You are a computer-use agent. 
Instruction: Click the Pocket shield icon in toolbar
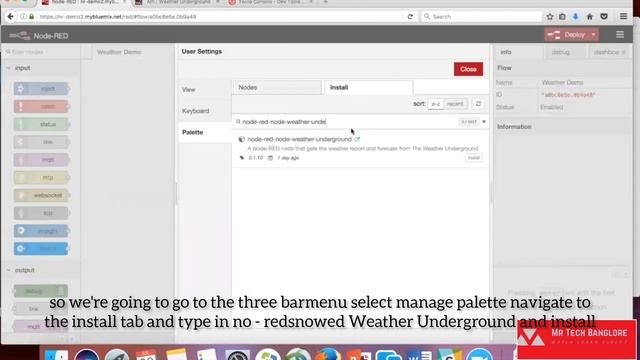(x=604, y=17)
